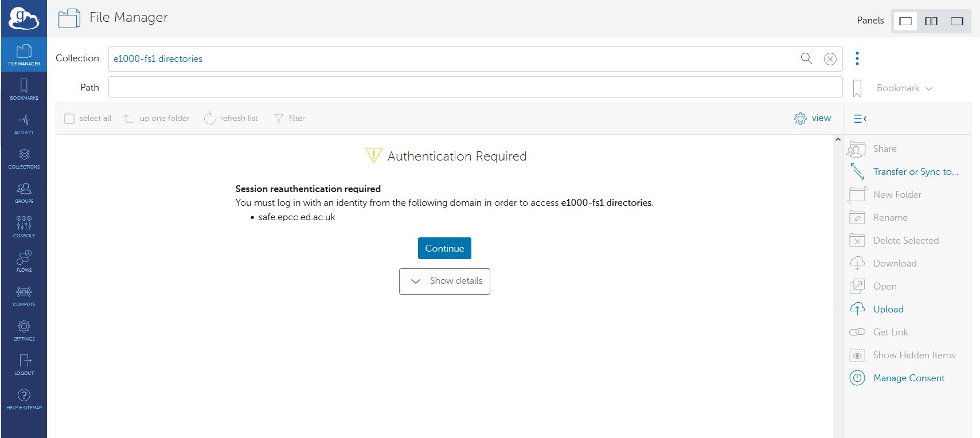
Task: Click the refresh list icon
Action: coord(210,118)
